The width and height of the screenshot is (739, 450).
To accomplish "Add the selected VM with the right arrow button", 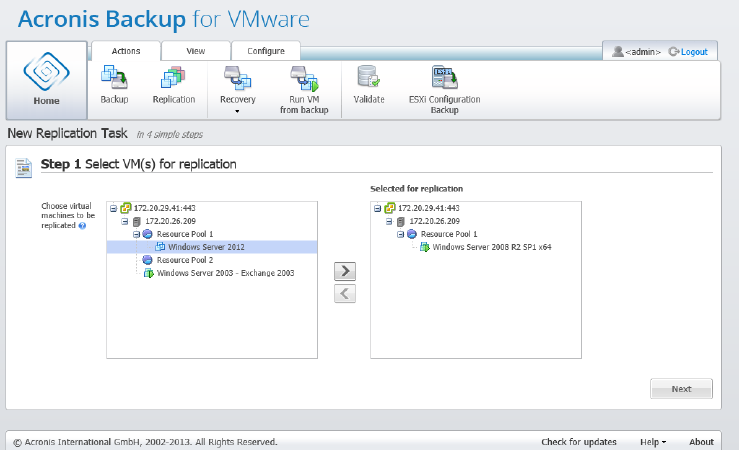I will (345, 271).
